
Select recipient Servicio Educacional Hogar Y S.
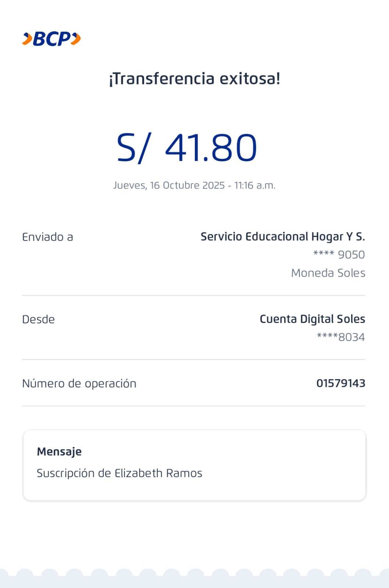pos(282,237)
